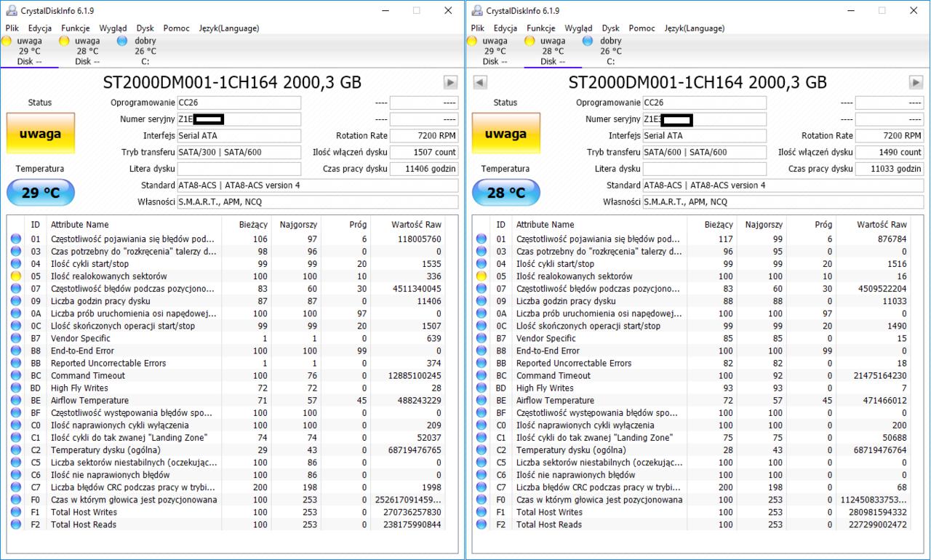Click the 28 °C temperature button
This screenshot has height=560, width=931.
coord(506,193)
